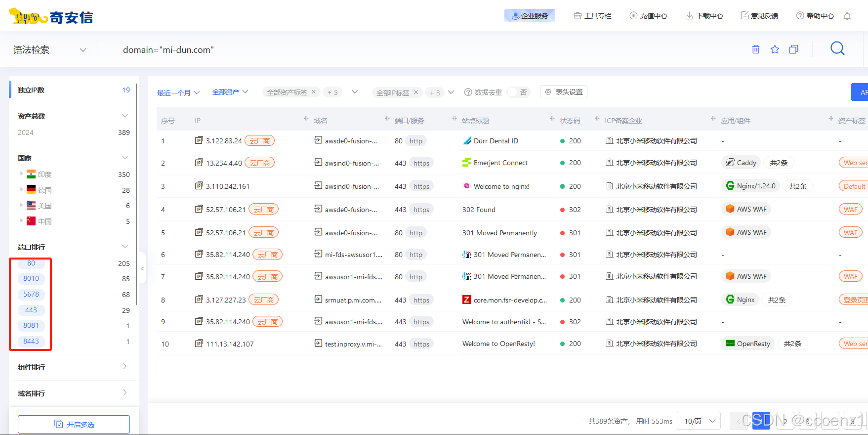Remove 全部IP标签 filter tag
This screenshot has height=435, width=868.
tap(416, 92)
